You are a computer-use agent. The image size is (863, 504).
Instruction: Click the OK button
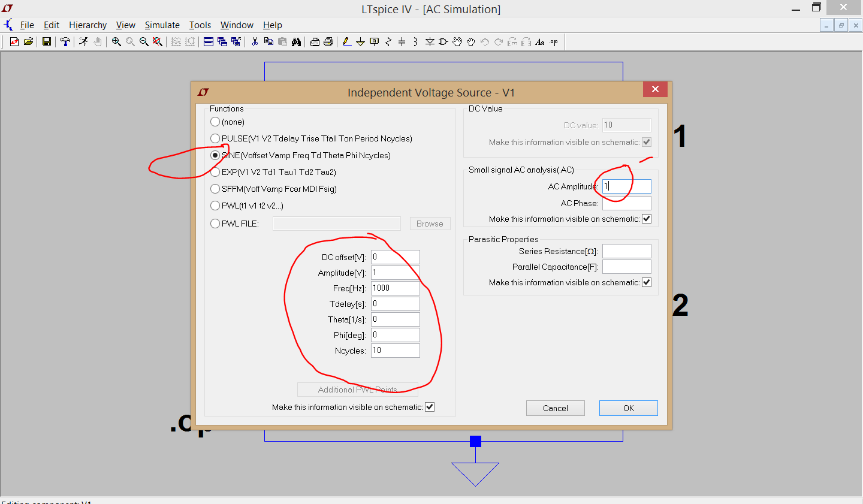click(x=629, y=408)
